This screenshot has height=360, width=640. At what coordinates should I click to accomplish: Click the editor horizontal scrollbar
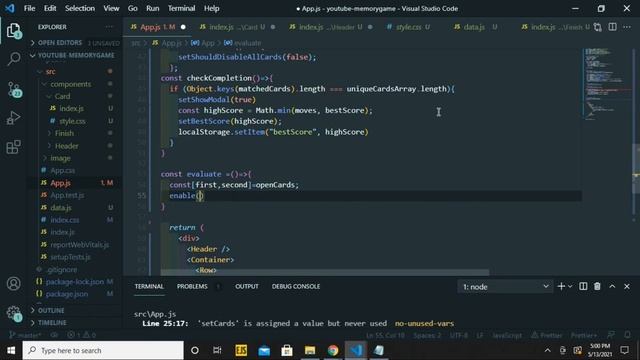pyautogui.click(x=324, y=272)
